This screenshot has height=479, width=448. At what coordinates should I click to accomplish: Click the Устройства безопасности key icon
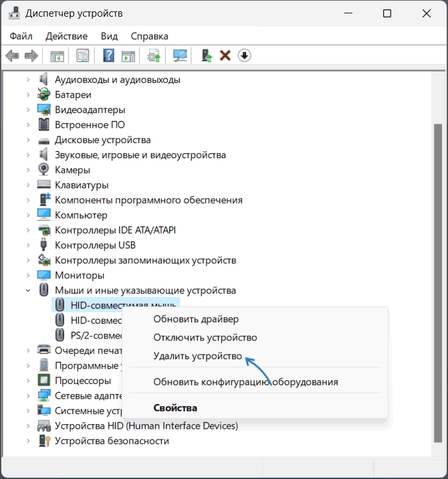point(44,440)
